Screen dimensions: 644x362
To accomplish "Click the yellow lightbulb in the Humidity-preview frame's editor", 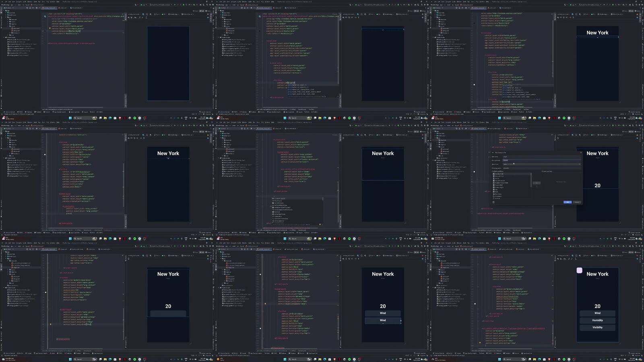I will (x=480, y=343).
